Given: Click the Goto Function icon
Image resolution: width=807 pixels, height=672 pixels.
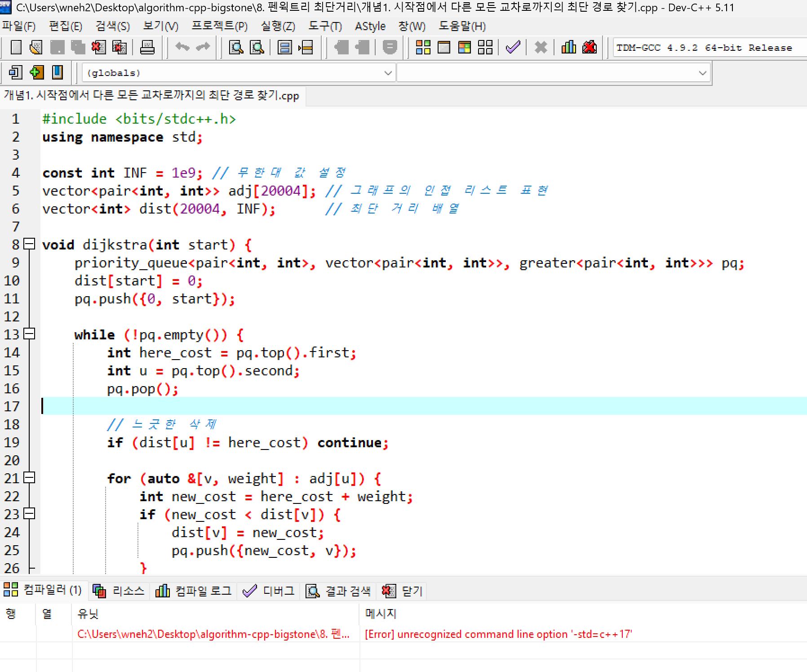Looking at the screenshot, I should tap(285, 47).
